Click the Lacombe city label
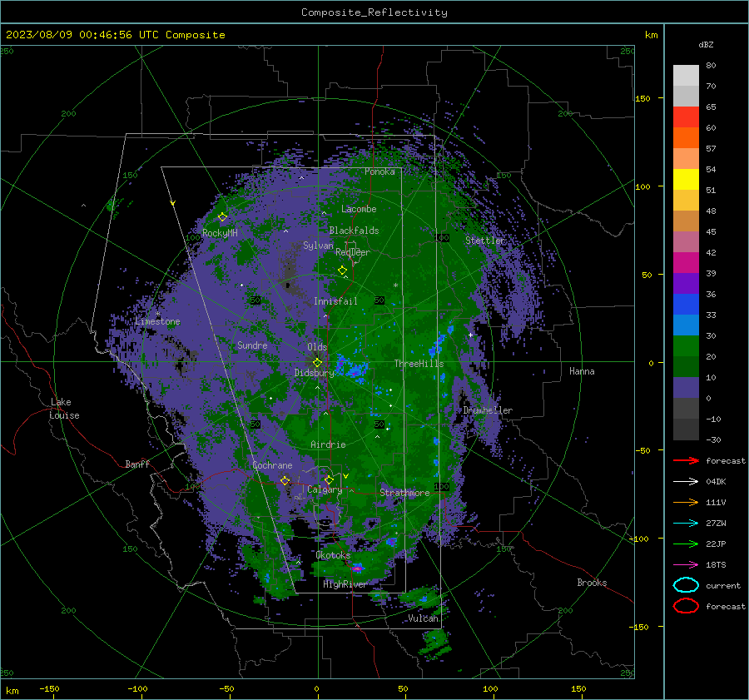This screenshot has height=700, width=749. 359,209
